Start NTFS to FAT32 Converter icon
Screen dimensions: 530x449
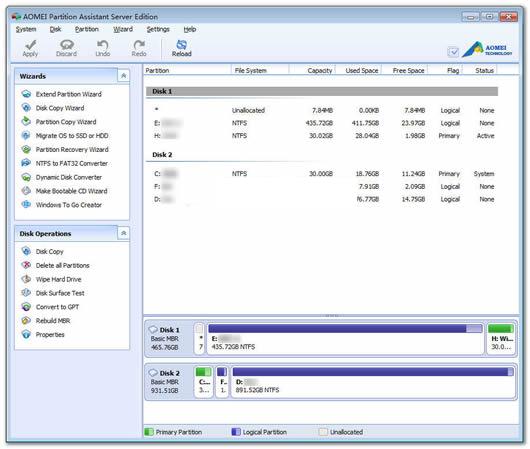26,163
